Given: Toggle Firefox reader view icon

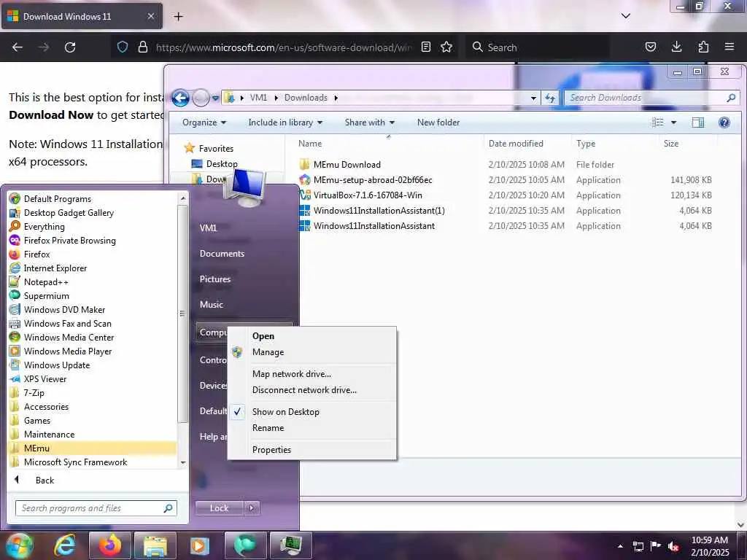Looking at the screenshot, I should 426,47.
